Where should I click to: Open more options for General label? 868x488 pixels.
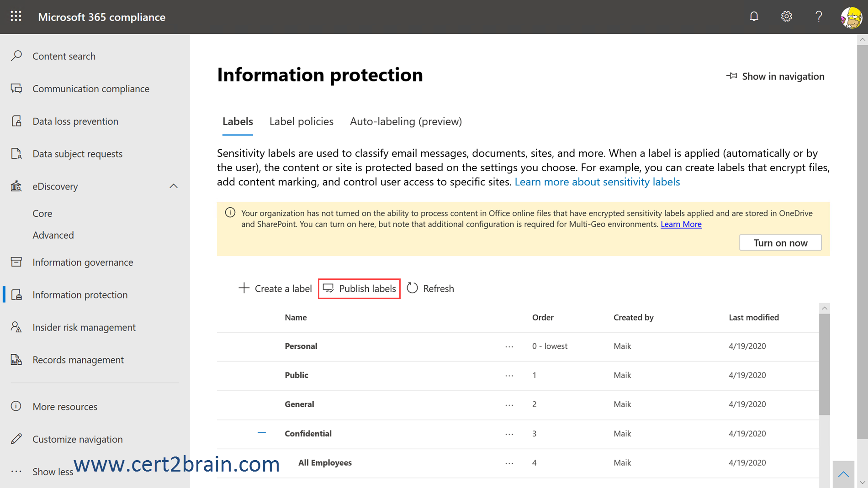509,404
